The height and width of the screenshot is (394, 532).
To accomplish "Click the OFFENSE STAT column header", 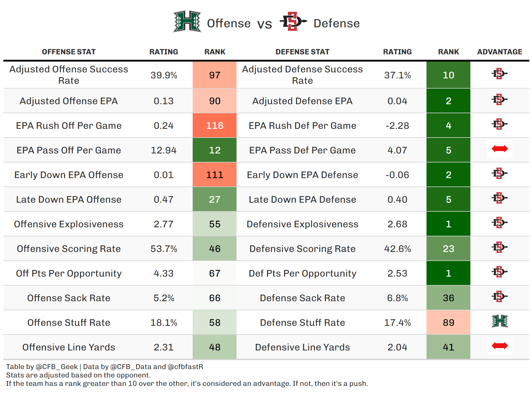I will point(69,52).
